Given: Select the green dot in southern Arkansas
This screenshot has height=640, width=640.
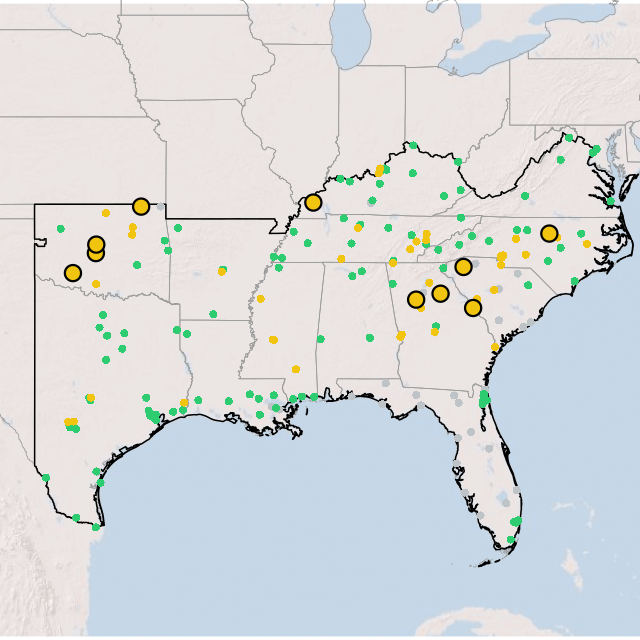Looking at the screenshot, I should (213, 314).
